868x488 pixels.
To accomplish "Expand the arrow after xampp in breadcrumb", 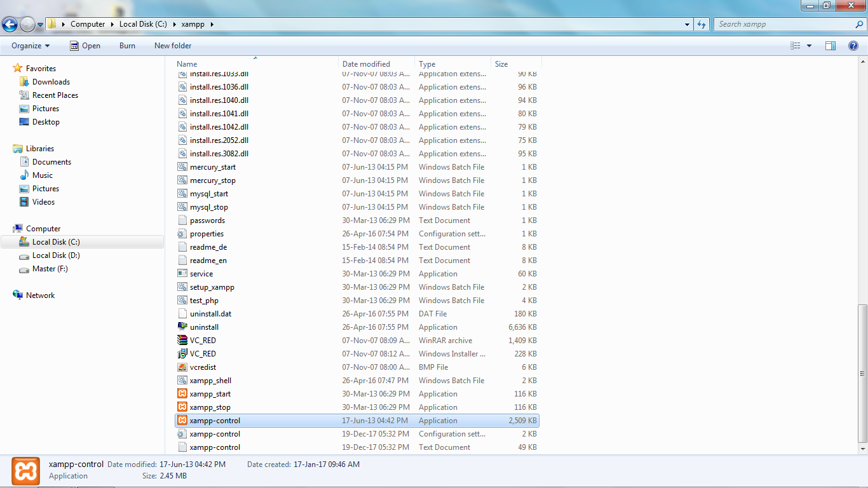I will 212,24.
